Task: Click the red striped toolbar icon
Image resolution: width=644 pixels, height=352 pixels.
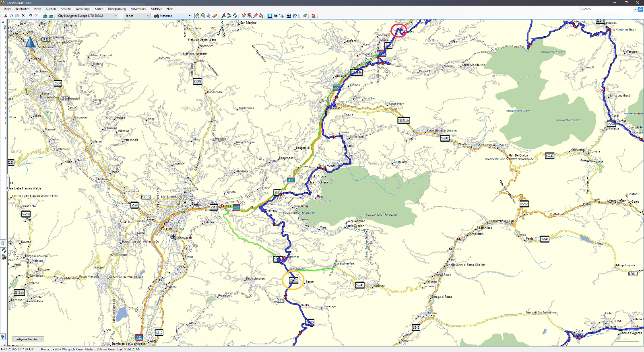Action: (314, 16)
